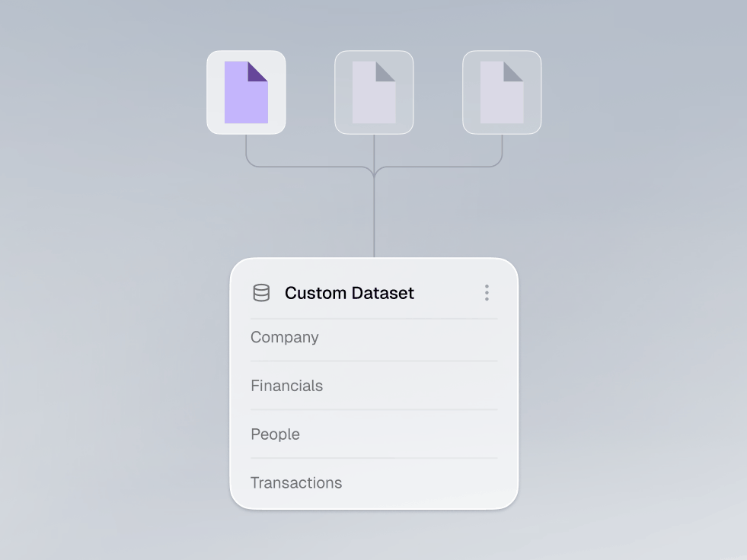Open the Transactions row
The image size is (747, 560).
click(x=374, y=483)
